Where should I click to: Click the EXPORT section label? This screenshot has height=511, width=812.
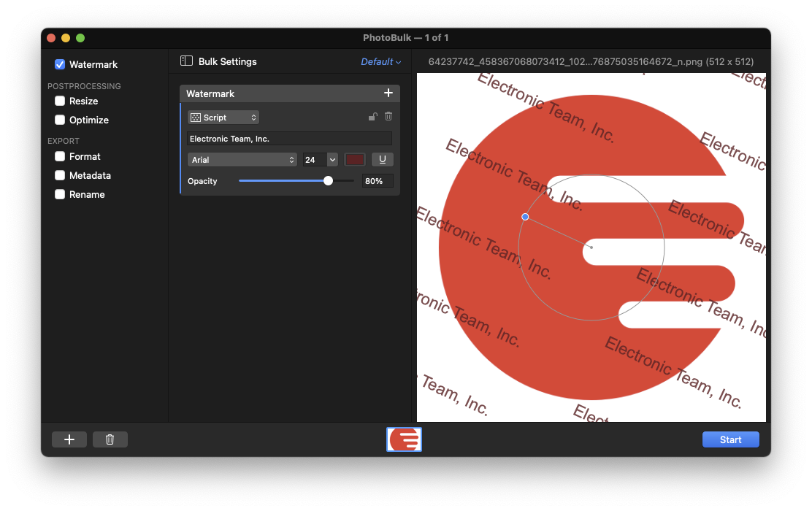point(64,142)
